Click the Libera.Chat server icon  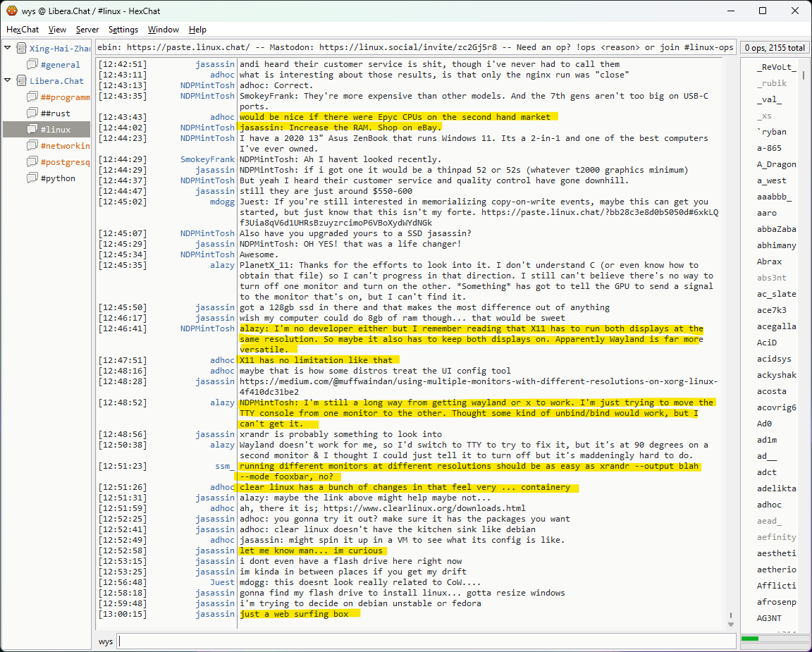20,81
